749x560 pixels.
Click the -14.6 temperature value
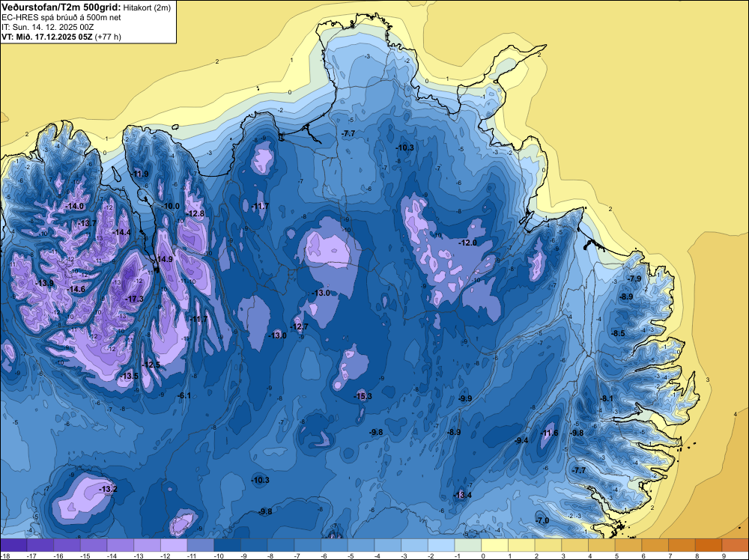click(76, 289)
